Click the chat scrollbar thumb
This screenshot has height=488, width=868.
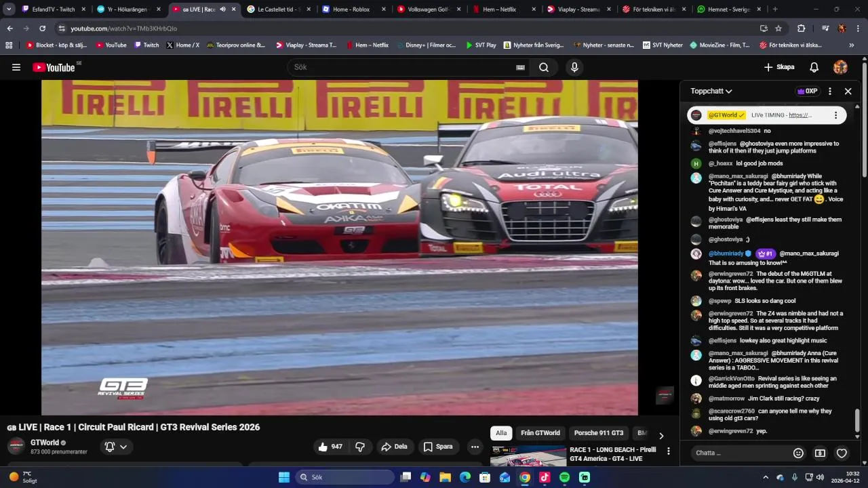point(857,420)
